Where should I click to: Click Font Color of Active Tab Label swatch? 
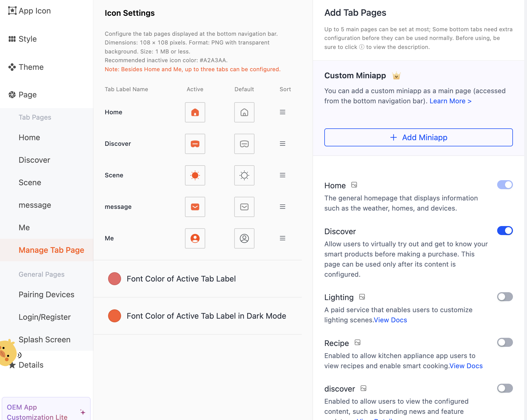coord(114,279)
